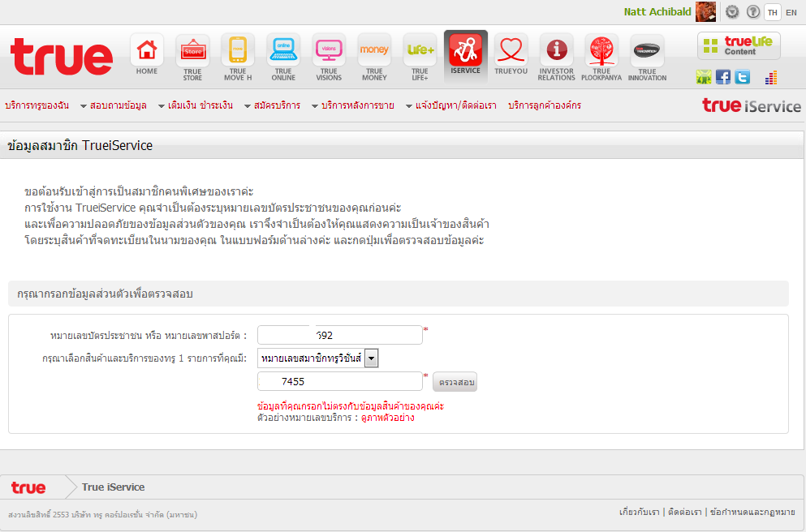The image size is (806, 532).
Task: Open the ติดต่อเรา footer link
Action: (685, 512)
